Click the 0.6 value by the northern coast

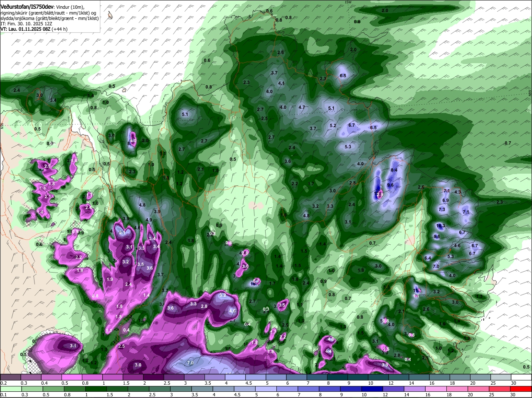tap(269, 11)
